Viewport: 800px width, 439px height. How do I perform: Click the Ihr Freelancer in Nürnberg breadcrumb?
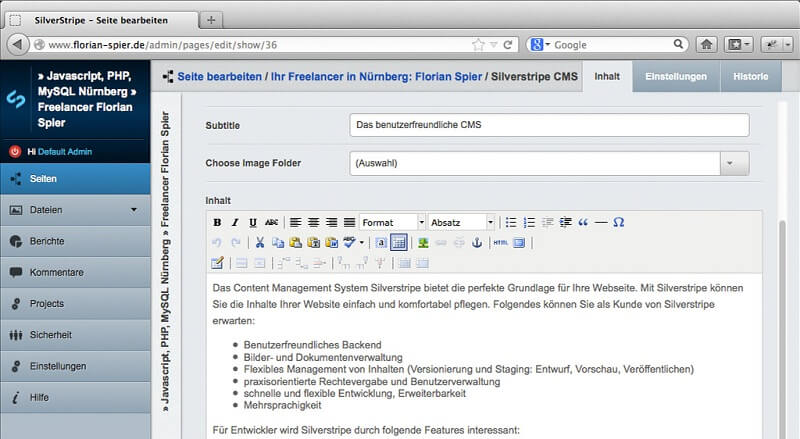click(376, 77)
